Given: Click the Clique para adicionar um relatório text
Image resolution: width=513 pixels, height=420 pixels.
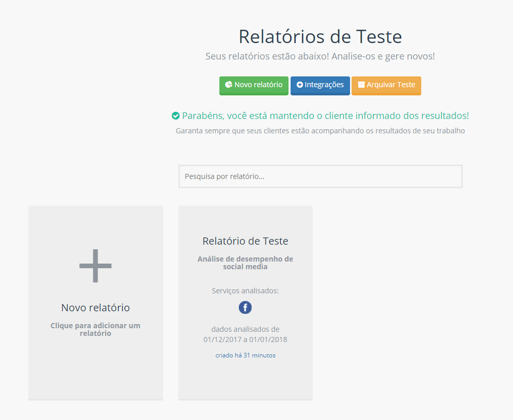Looking at the screenshot, I should (95, 329).
